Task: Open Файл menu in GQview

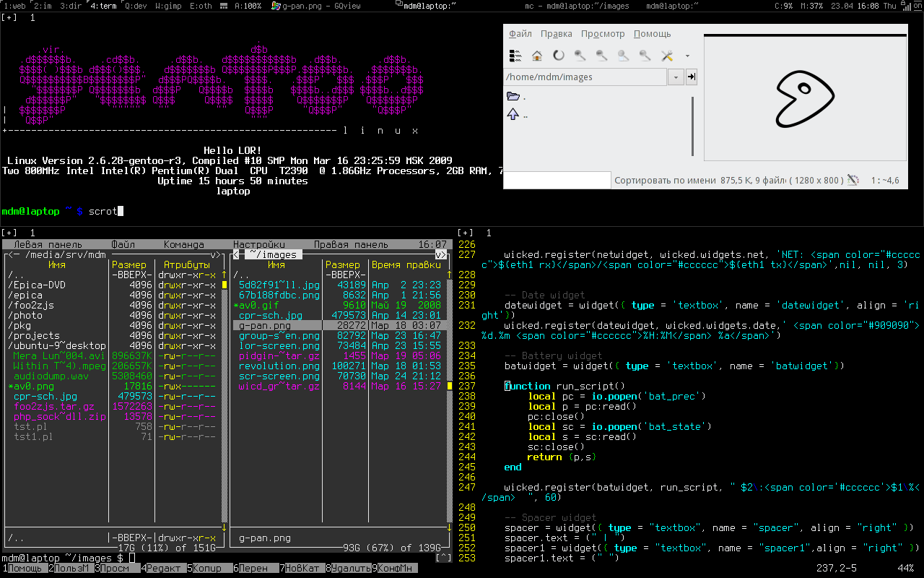Action: [520, 33]
